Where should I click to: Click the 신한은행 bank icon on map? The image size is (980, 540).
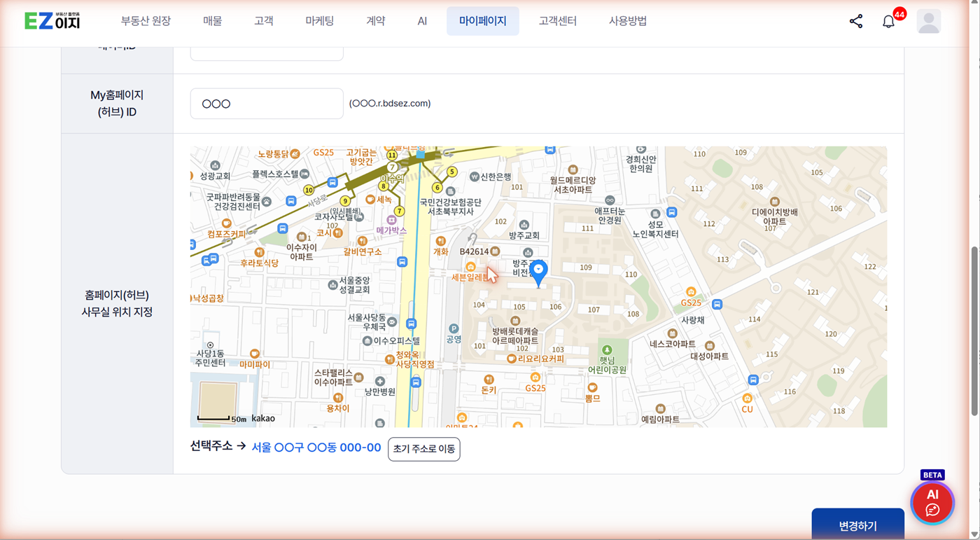click(x=475, y=176)
